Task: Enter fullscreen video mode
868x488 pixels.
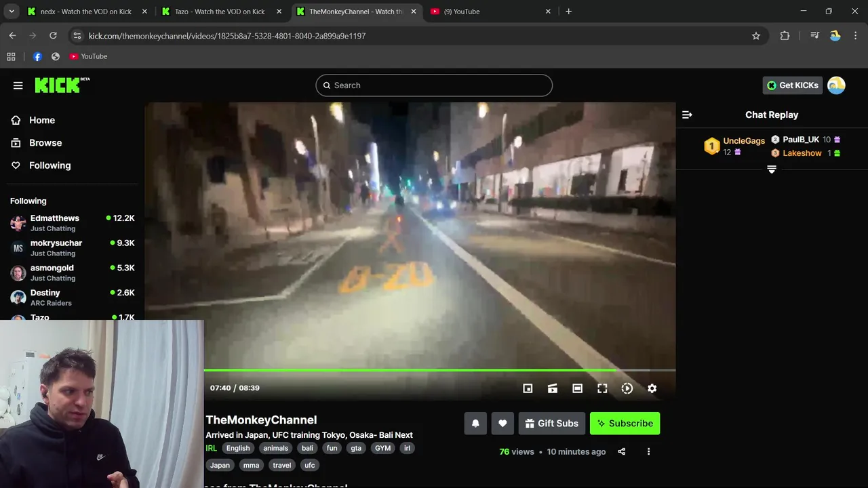Action: pos(602,388)
